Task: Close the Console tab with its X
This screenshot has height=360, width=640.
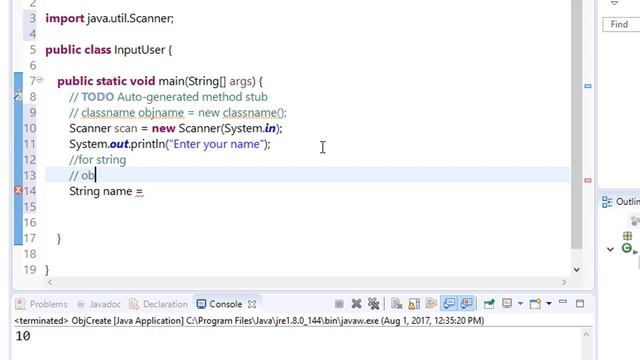Action: [252, 304]
